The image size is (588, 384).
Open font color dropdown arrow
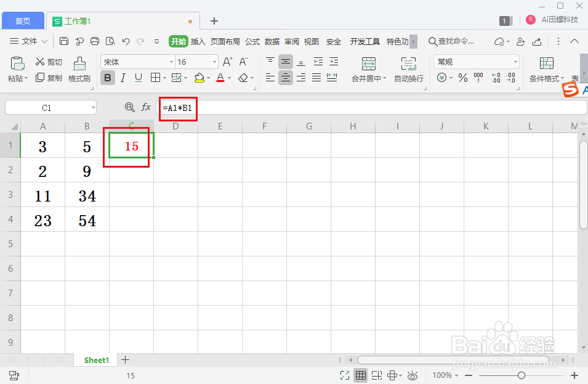coord(230,78)
